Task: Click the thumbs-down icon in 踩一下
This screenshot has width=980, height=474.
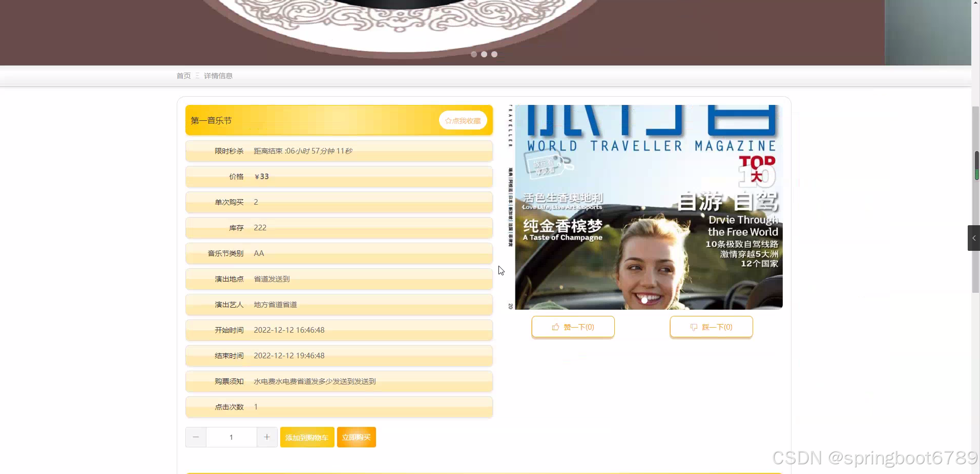Action: click(694, 327)
